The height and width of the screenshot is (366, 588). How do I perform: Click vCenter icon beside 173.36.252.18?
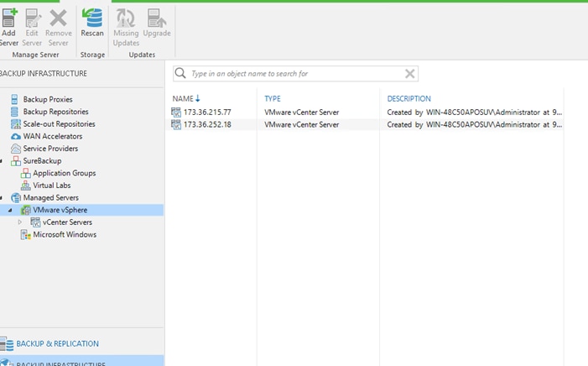[176, 124]
